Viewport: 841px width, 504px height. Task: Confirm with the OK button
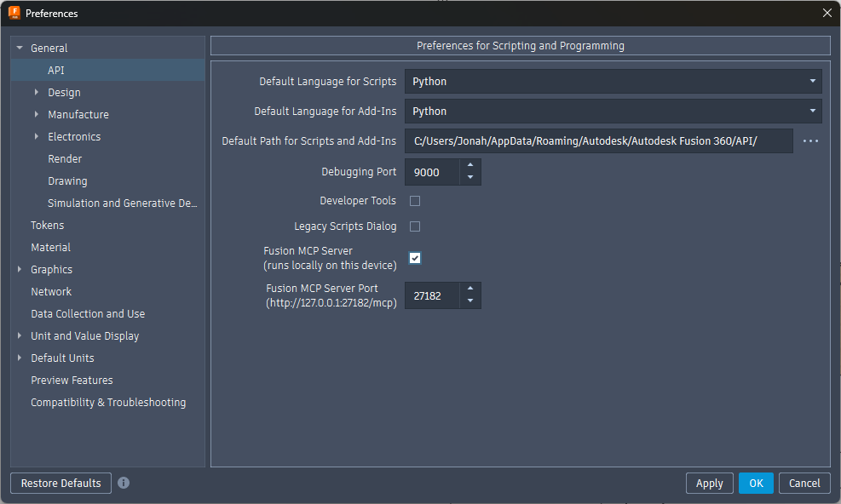(756, 483)
